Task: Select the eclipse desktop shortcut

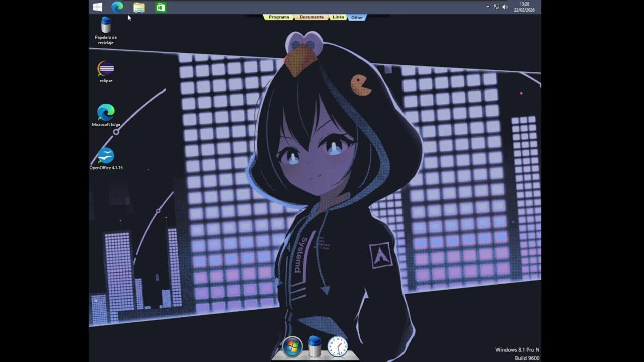Action: point(106,72)
